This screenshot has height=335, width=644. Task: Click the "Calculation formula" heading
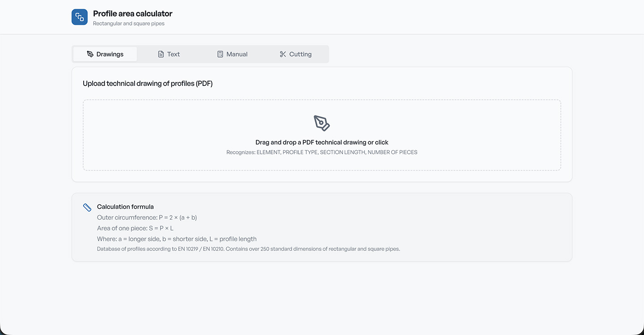(125, 207)
